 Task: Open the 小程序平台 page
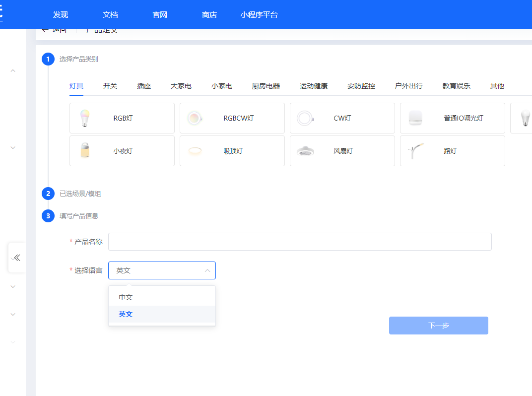[259, 14]
